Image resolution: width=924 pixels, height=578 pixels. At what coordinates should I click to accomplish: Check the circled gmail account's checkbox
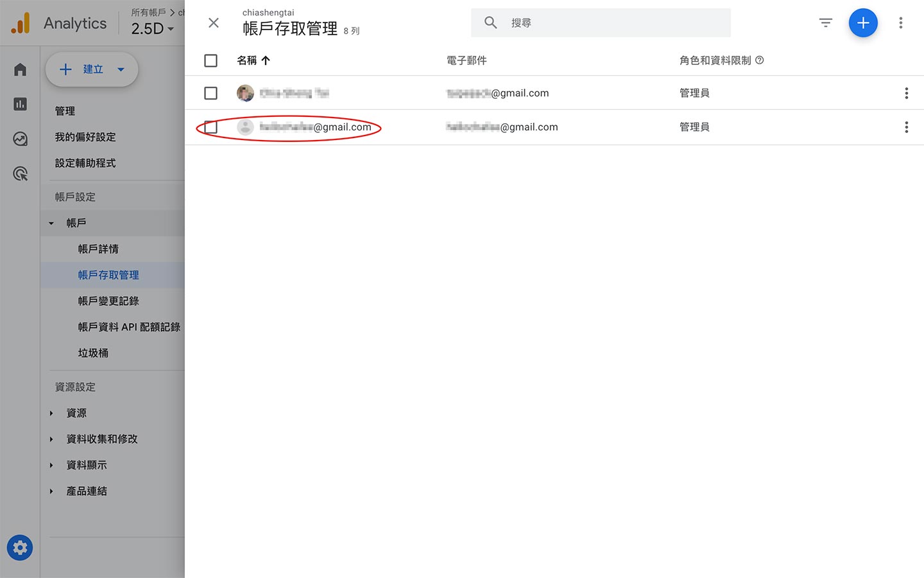click(x=210, y=127)
